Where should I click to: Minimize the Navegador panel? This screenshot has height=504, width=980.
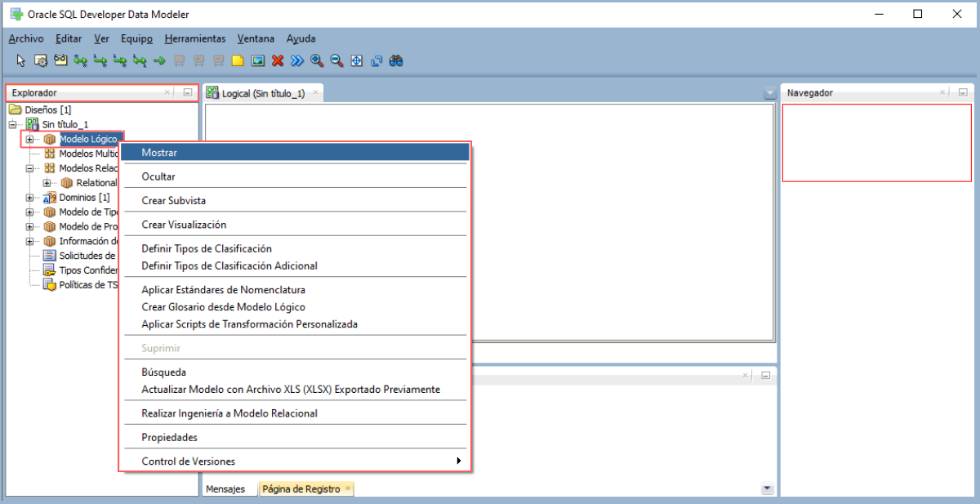[963, 93]
